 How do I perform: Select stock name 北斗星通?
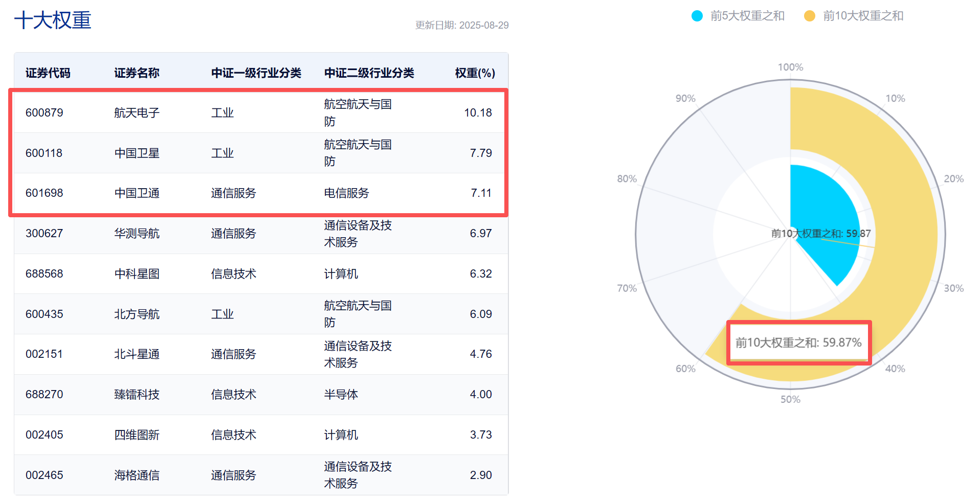click(137, 354)
